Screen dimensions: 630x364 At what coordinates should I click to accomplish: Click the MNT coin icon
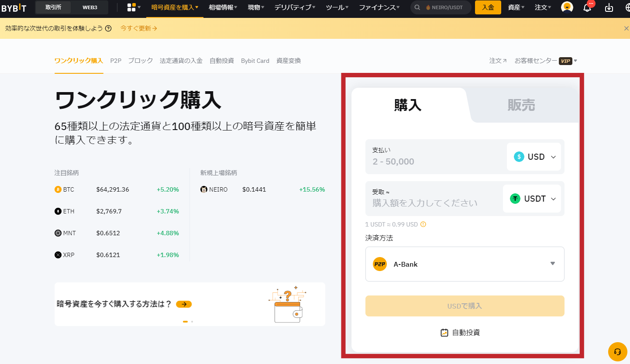58,233
